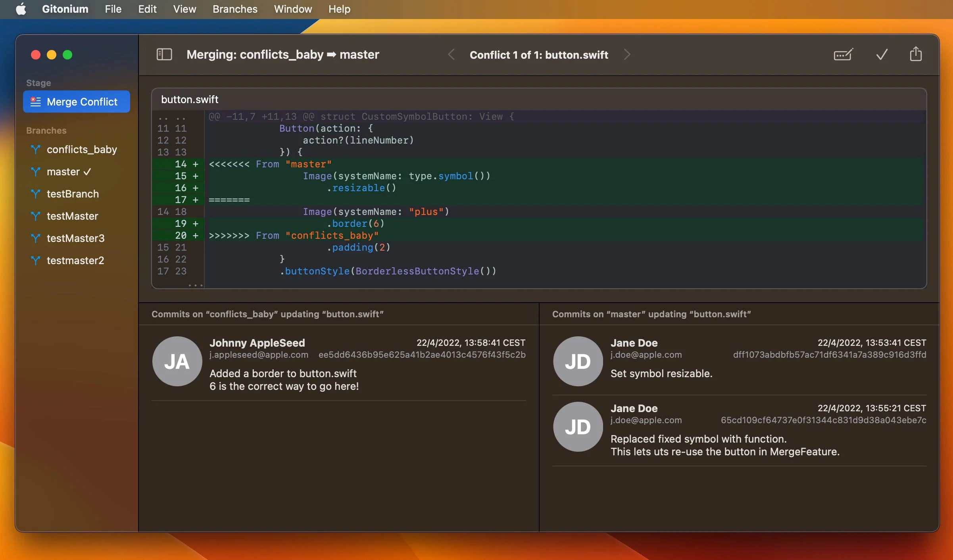Screen dimensions: 953x560
Task: Click the edit conflict manually icon
Action: (x=843, y=54)
